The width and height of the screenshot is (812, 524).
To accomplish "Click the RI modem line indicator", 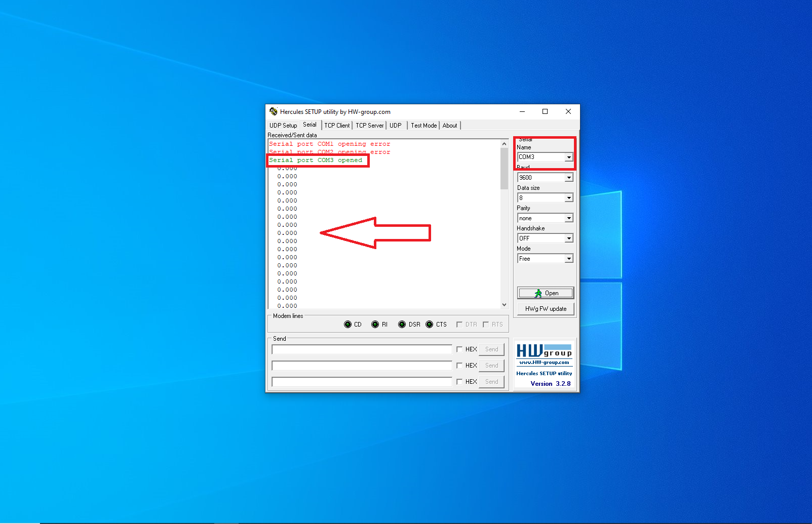I will pos(375,325).
